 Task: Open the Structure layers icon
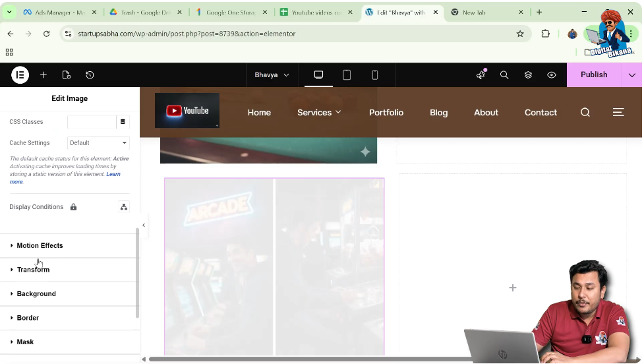point(528,75)
